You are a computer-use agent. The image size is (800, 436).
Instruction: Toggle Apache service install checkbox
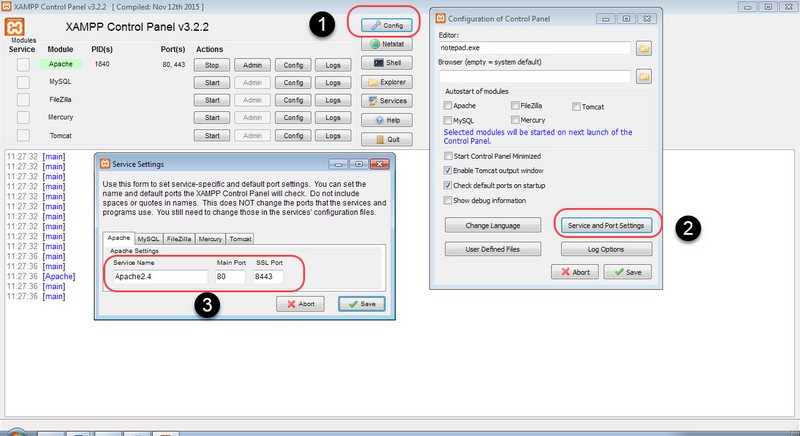click(23, 64)
